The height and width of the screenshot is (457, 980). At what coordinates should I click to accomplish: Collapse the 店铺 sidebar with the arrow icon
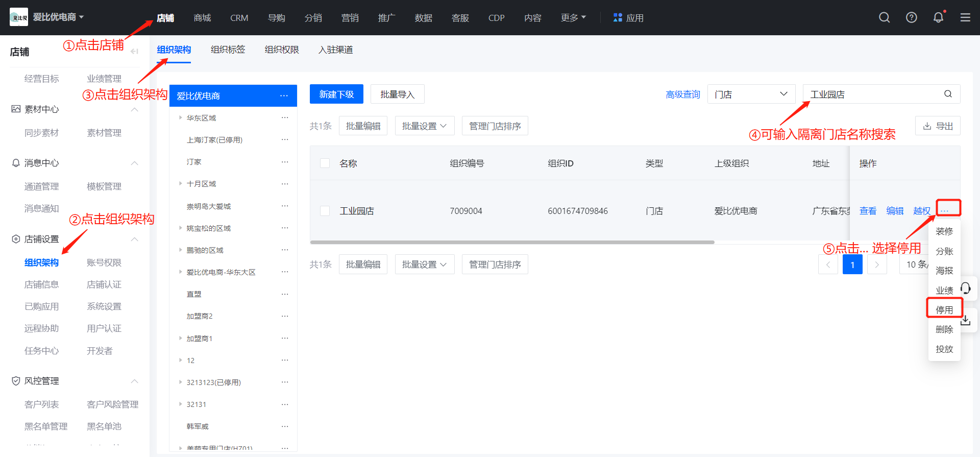tap(135, 51)
